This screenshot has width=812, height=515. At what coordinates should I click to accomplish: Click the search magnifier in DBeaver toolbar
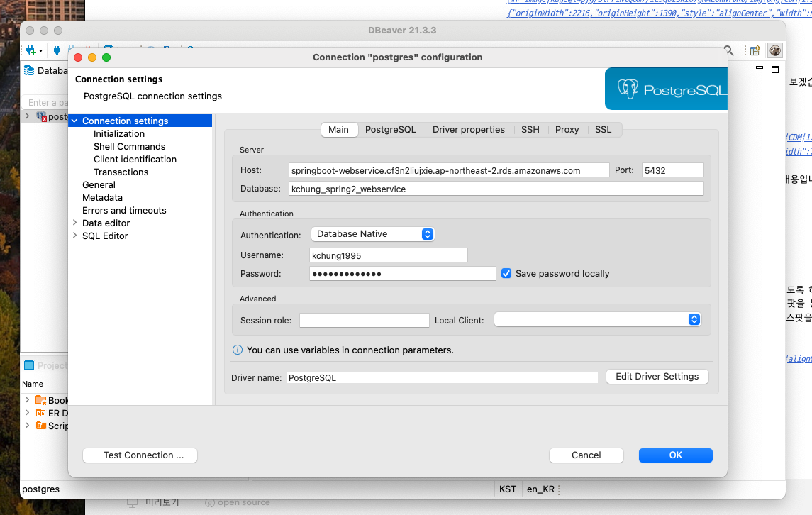coord(728,50)
